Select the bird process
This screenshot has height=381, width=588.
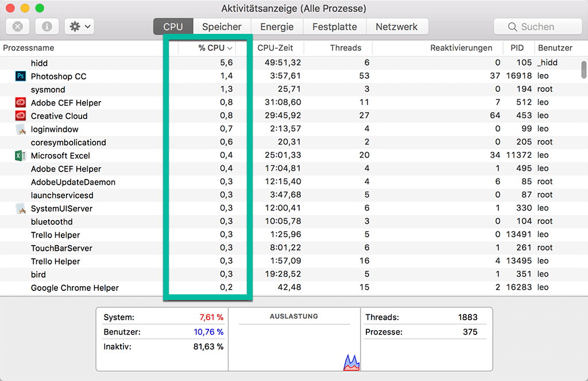pos(38,275)
